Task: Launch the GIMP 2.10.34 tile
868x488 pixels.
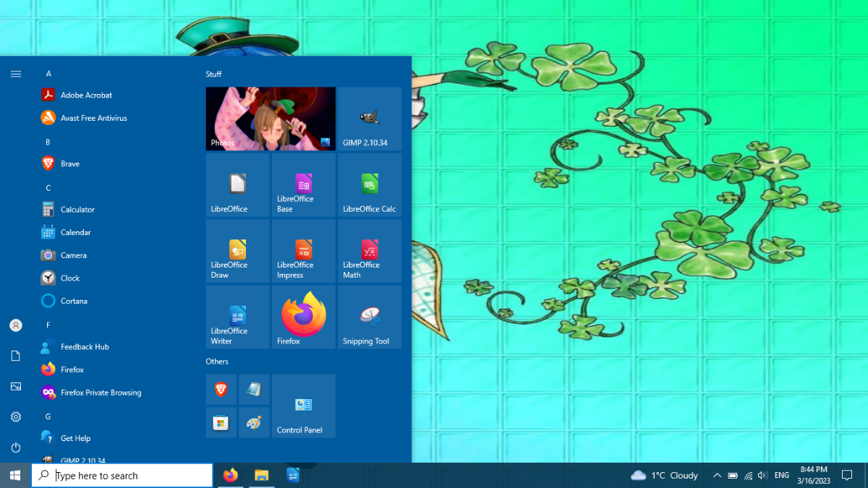Action: (370, 119)
